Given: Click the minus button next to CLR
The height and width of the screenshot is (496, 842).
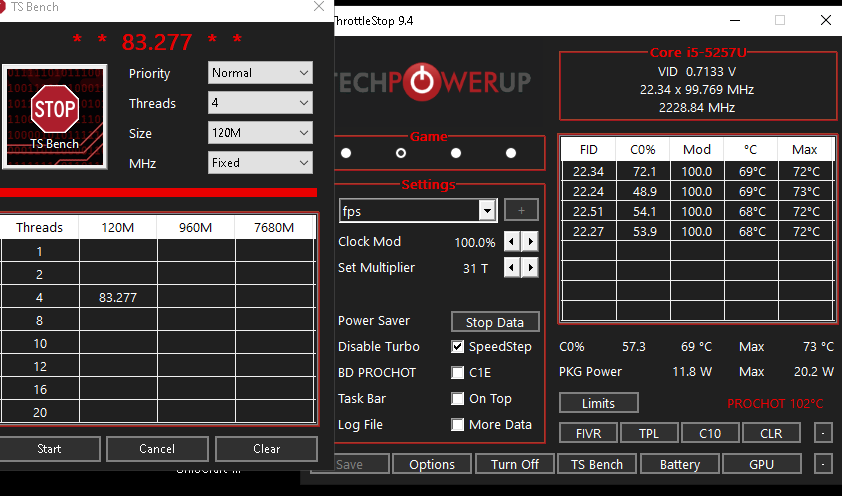Looking at the screenshot, I should (823, 433).
